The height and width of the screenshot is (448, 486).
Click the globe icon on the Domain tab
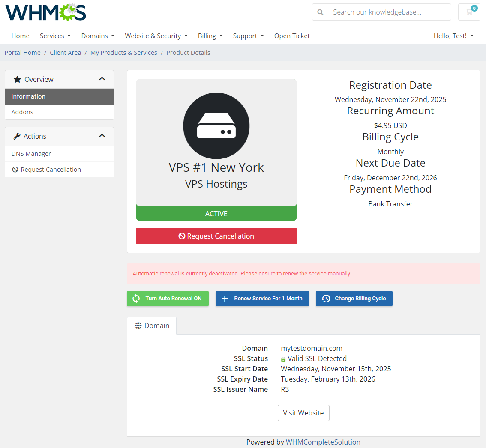tap(138, 326)
